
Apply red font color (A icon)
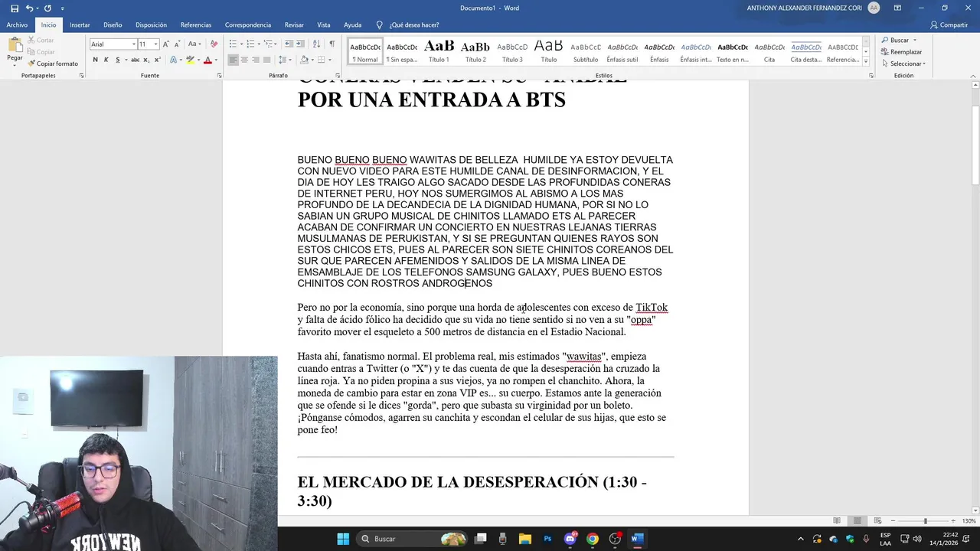(207, 60)
